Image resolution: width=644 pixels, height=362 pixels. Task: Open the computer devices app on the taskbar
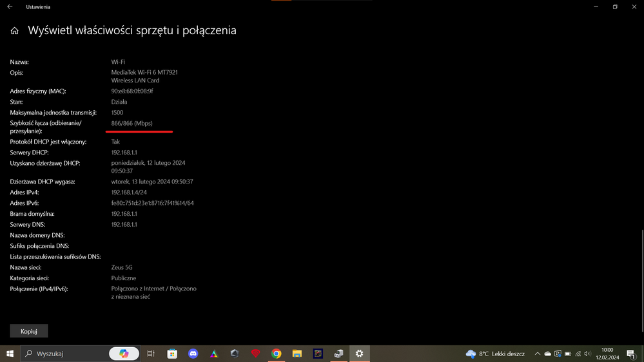click(338, 354)
